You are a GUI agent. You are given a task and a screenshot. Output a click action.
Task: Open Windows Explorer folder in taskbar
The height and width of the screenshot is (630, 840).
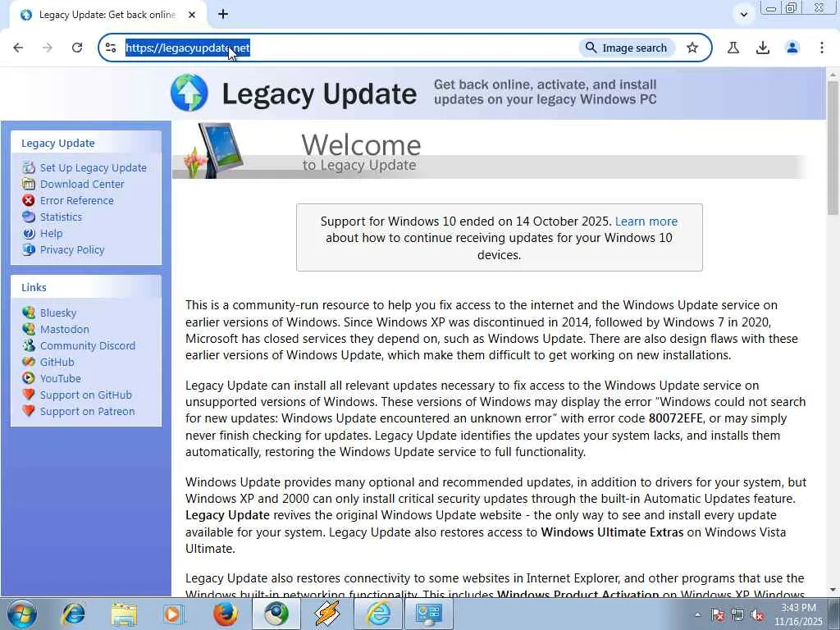click(x=124, y=614)
